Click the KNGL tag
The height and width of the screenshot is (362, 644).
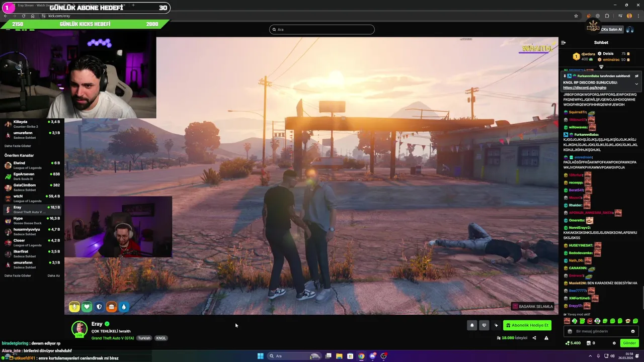[x=161, y=338]
